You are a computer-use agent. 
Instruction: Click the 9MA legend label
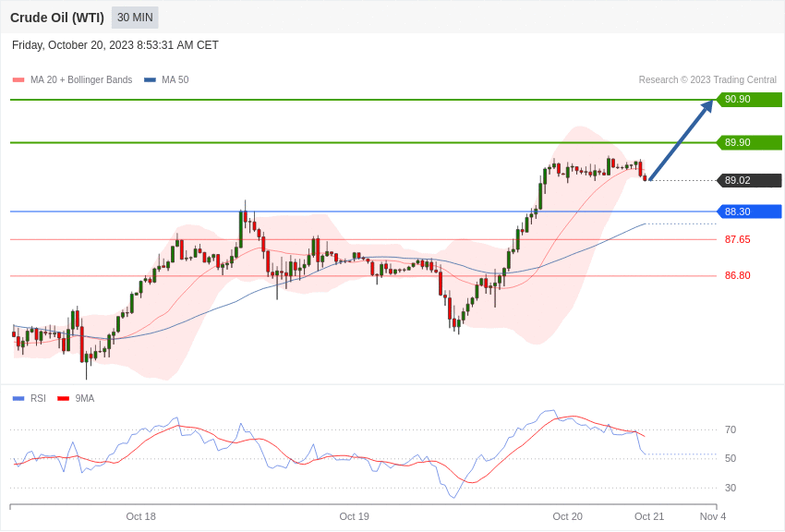pyautogui.click(x=85, y=398)
